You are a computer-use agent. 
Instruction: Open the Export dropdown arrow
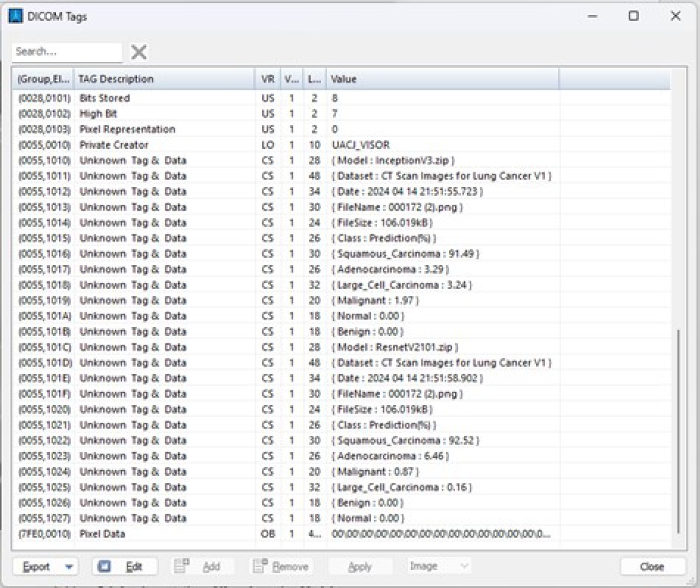[x=69, y=567]
